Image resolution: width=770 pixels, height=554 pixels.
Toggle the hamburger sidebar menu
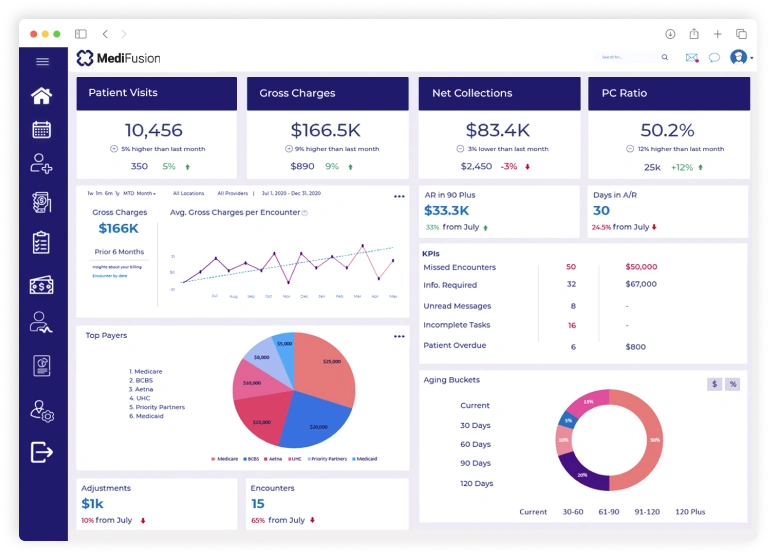click(x=42, y=62)
